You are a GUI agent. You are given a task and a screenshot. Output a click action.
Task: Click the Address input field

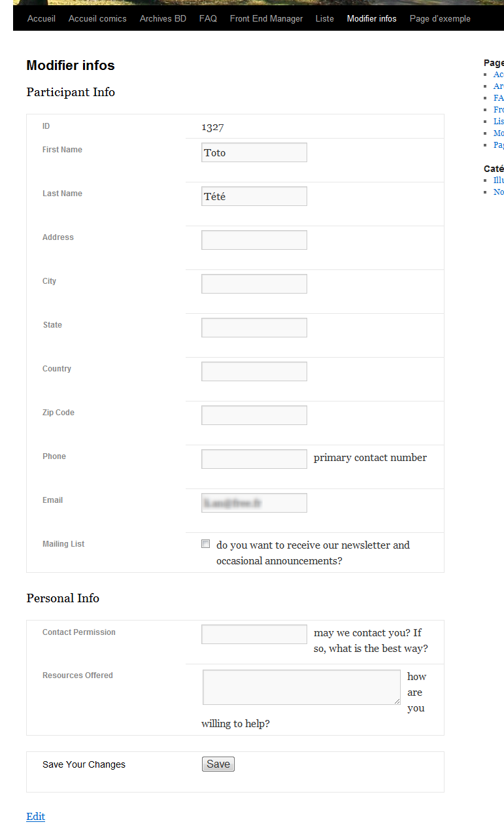(254, 240)
